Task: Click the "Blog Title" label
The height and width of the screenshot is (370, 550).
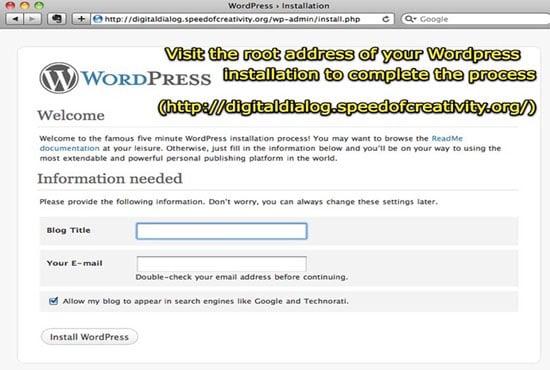Action: click(x=69, y=230)
